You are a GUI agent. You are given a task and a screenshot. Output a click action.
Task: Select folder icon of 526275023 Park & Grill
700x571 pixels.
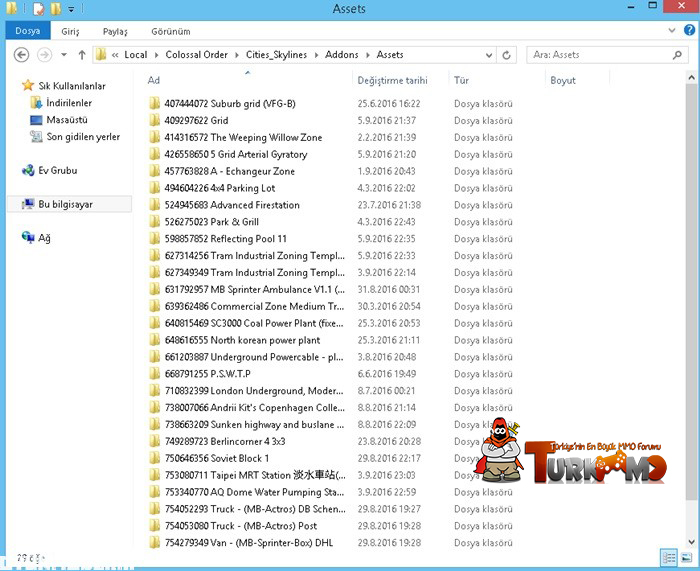point(154,222)
